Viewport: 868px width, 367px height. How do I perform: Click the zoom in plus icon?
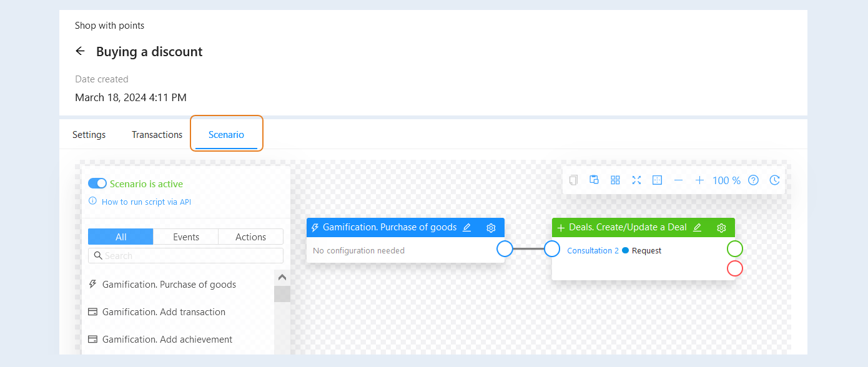(699, 180)
